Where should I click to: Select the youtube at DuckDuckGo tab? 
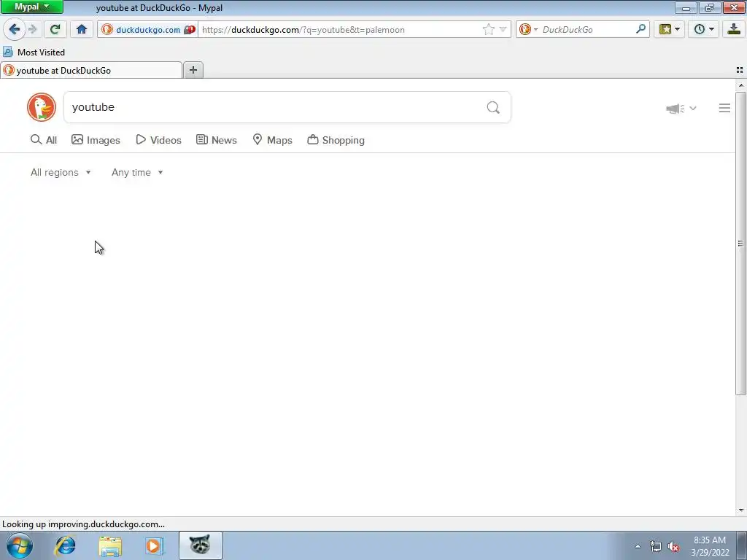91,71
